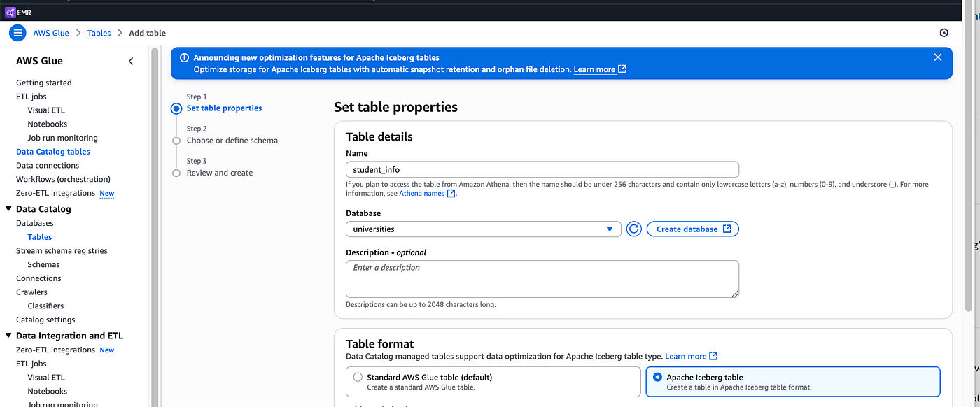
Task: Open Zero-ETL integrations under Data Integration
Action: click(x=55, y=350)
